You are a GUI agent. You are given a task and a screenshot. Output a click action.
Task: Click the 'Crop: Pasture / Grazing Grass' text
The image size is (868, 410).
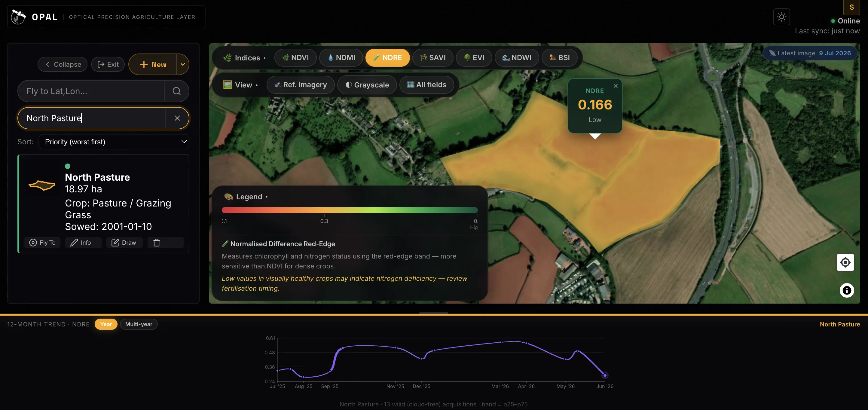tap(118, 209)
